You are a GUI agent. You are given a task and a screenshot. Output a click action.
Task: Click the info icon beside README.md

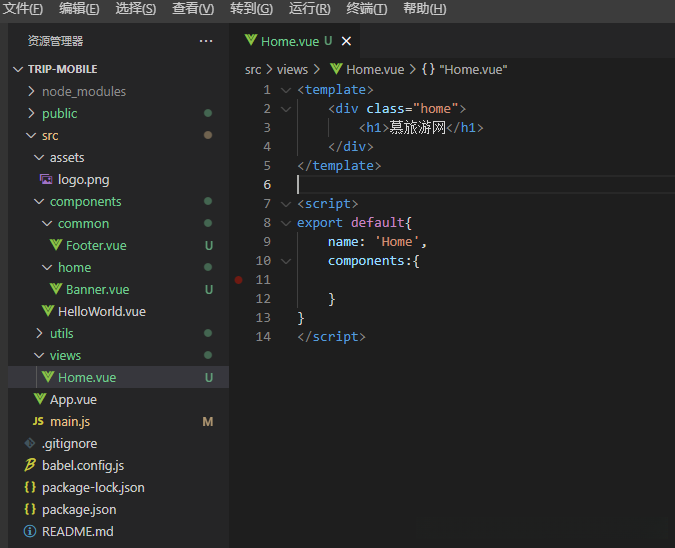[30, 531]
